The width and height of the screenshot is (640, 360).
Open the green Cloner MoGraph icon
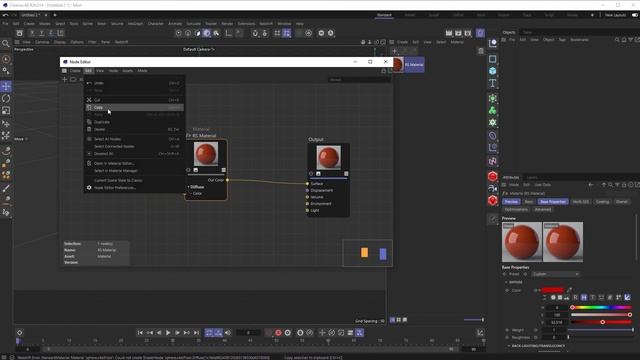pyautogui.click(x=493, y=110)
